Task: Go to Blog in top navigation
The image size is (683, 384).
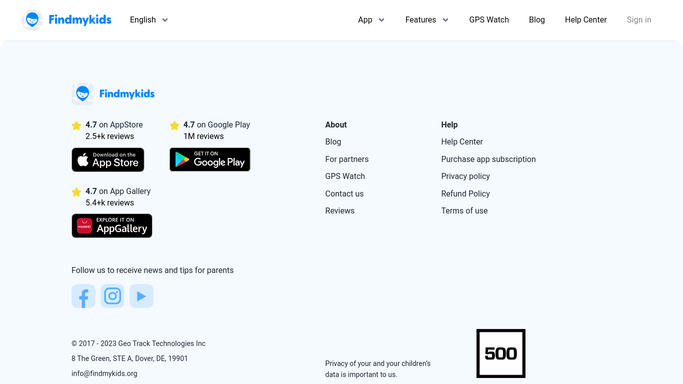Action: 537,20
